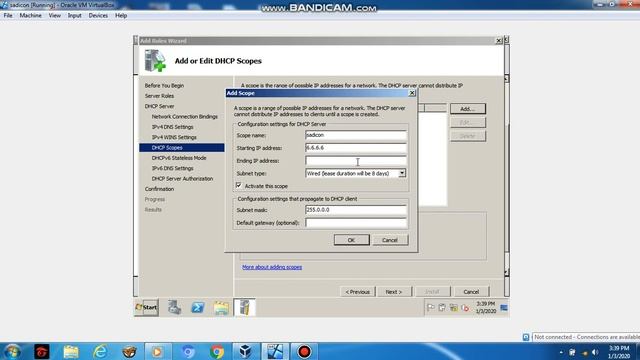Image resolution: width=640 pixels, height=360 pixels.
Task: Open the host clock showing 3:39 PM
Action: (x=619, y=352)
